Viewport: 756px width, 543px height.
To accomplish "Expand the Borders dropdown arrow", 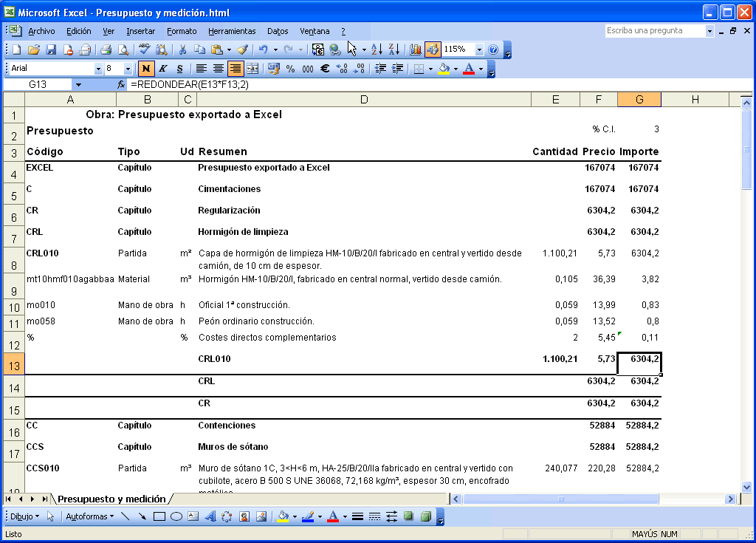I will tap(430, 69).
